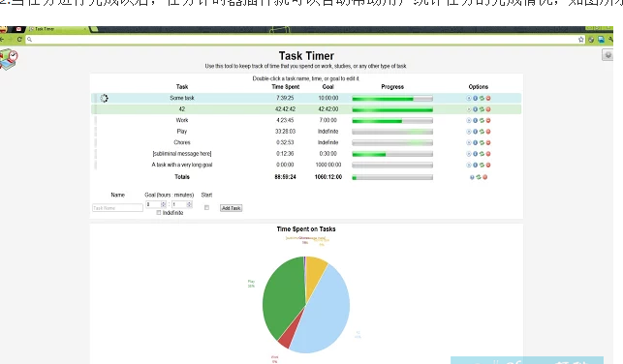Focus the Task Name input field

117,208
